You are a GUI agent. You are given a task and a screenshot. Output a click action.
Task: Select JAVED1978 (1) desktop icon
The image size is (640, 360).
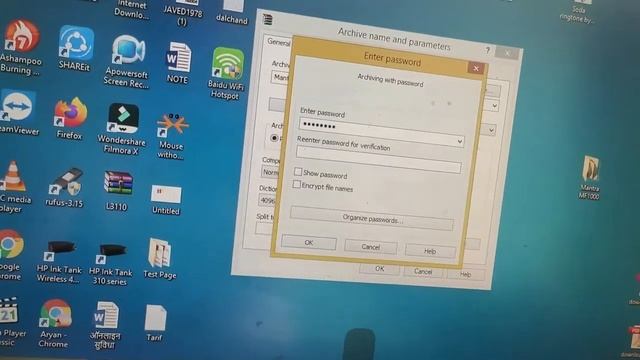[183, 12]
